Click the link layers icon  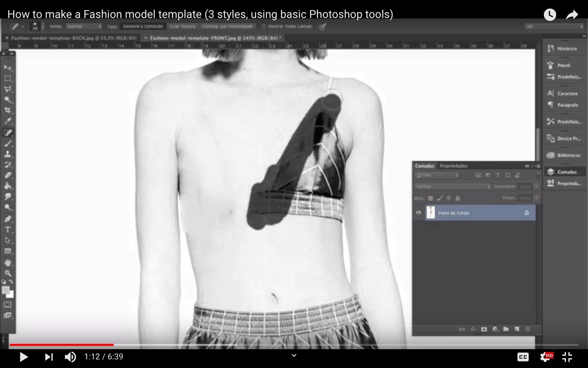(x=462, y=329)
